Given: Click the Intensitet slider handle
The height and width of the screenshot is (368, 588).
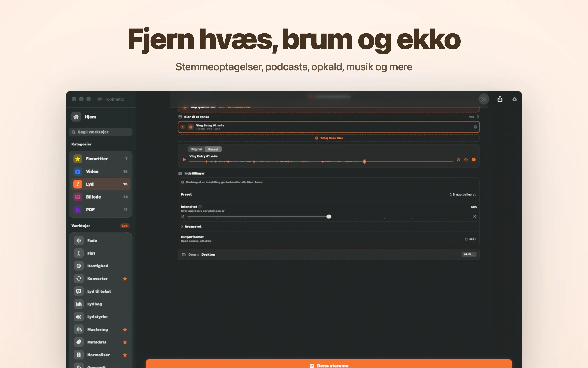Looking at the screenshot, I should (329, 217).
